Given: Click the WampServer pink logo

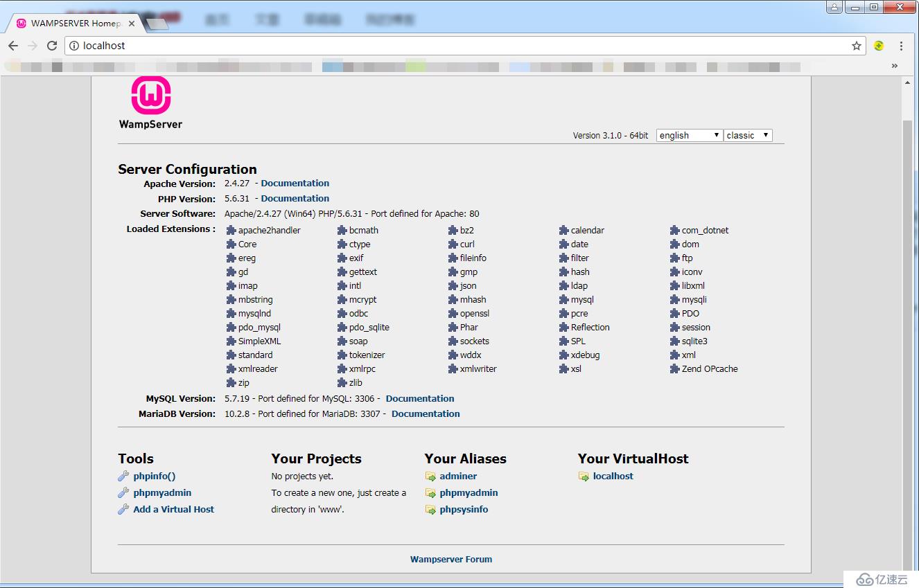Looking at the screenshot, I should pos(151,96).
